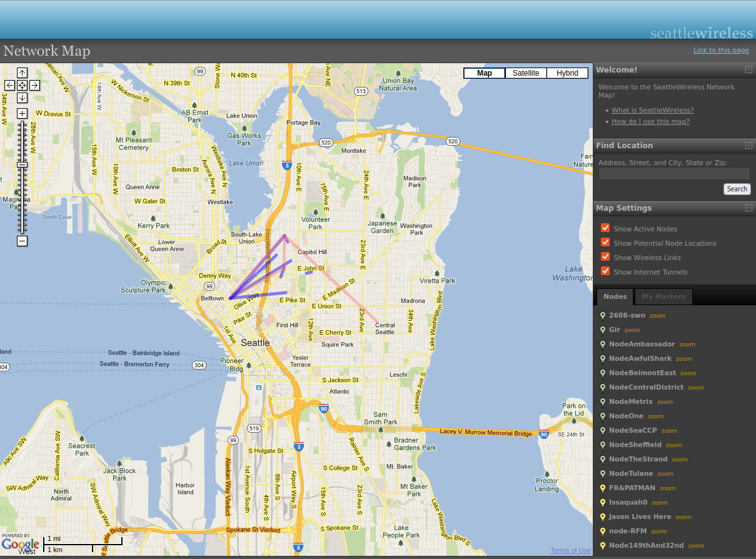Pan the map down with arrow
The image size is (756, 559).
pos(22,98)
